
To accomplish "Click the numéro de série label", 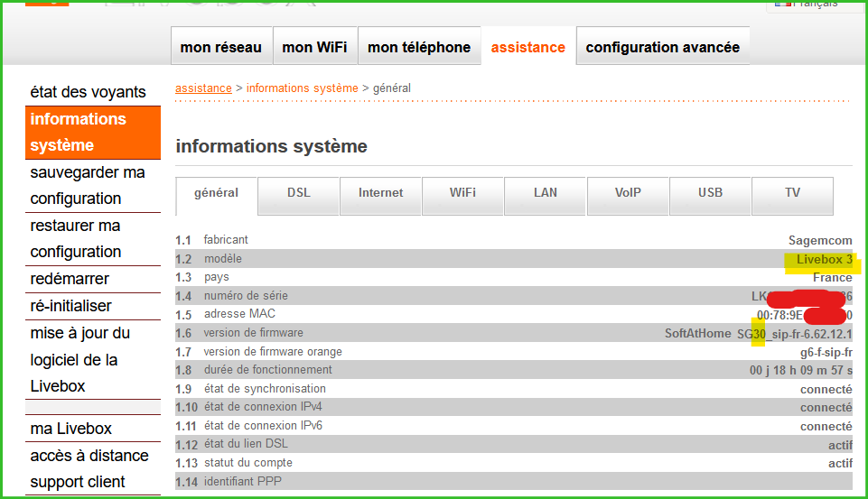I will tap(246, 295).
